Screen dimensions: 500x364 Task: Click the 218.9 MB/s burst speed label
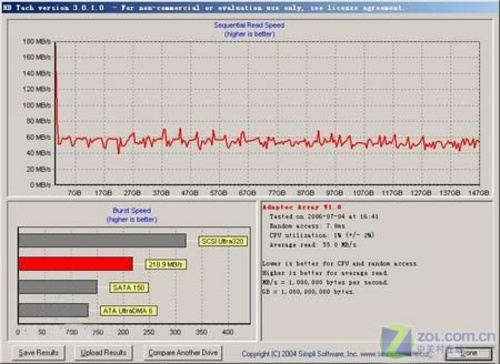166,265
